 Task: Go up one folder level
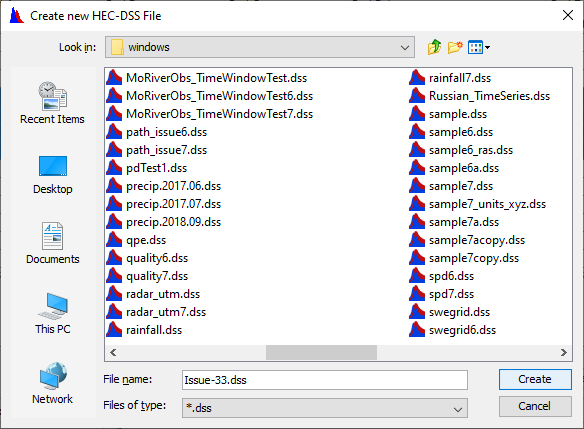(x=434, y=47)
